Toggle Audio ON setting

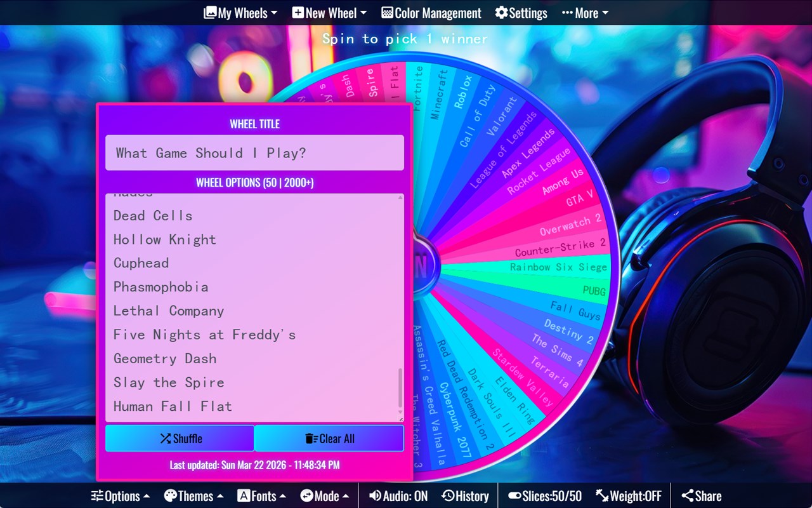[x=398, y=496]
